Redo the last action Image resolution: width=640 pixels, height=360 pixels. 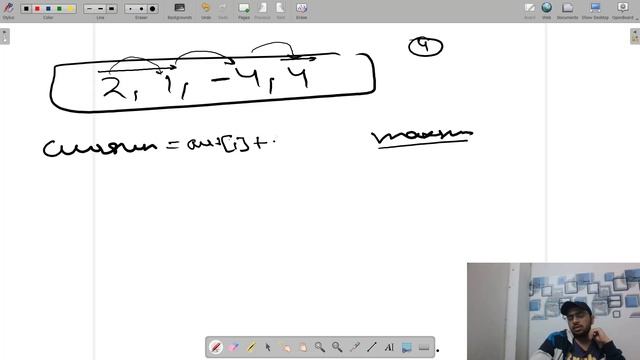point(222,10)
